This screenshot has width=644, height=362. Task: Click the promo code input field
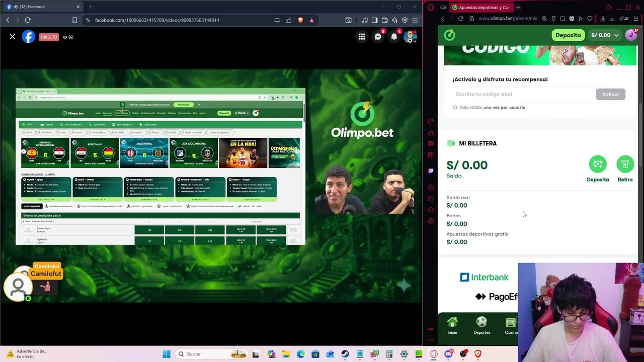(x=523, y=94)
